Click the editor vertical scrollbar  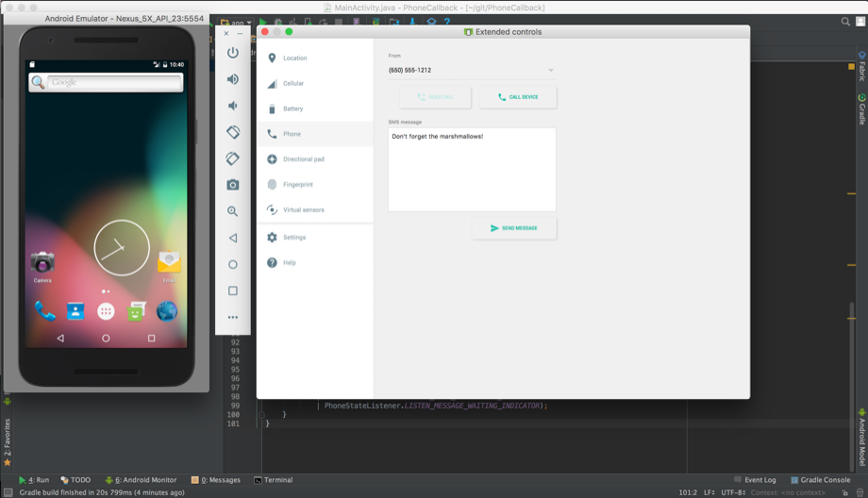coord(851,385)
